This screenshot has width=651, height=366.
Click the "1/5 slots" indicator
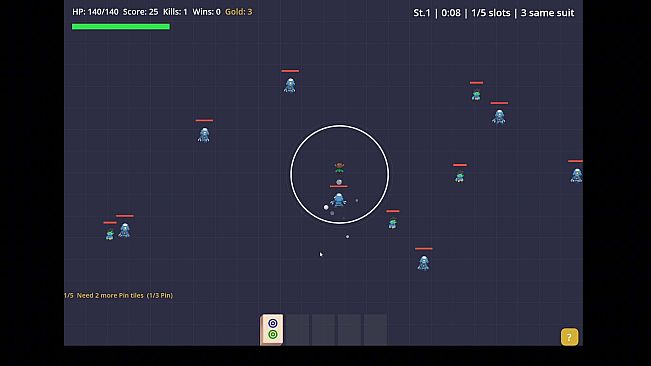[x=490, y=13]
